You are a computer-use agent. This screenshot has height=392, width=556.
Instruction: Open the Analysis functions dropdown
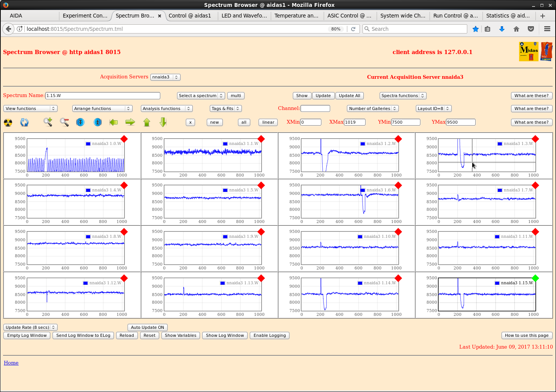click(x=166, y=108)
